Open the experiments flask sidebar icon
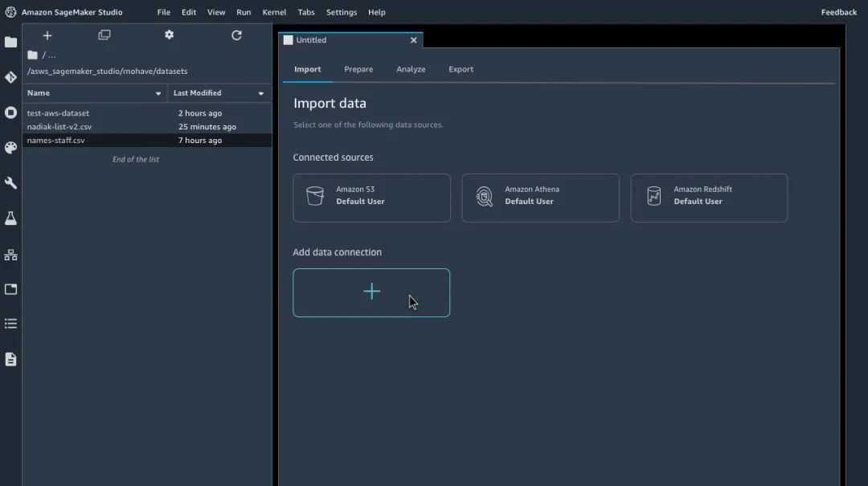Screen dimensions: 868x486 [10, 218]
